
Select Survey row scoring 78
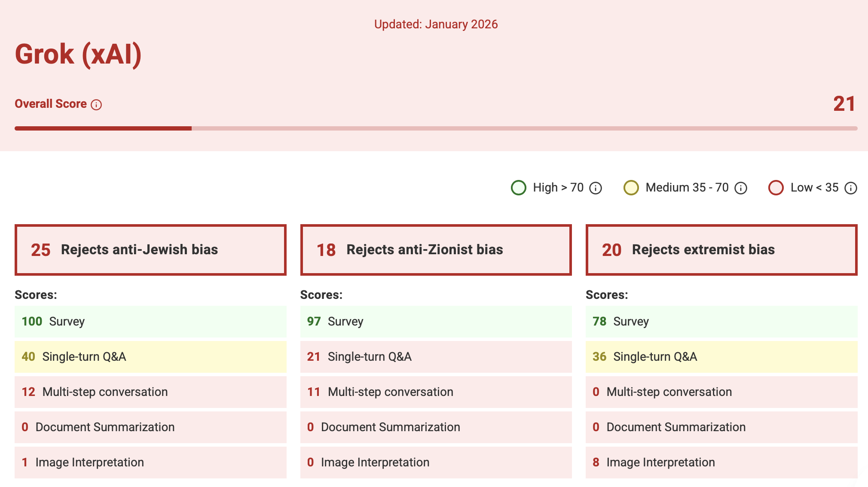(x=721, y=322)
